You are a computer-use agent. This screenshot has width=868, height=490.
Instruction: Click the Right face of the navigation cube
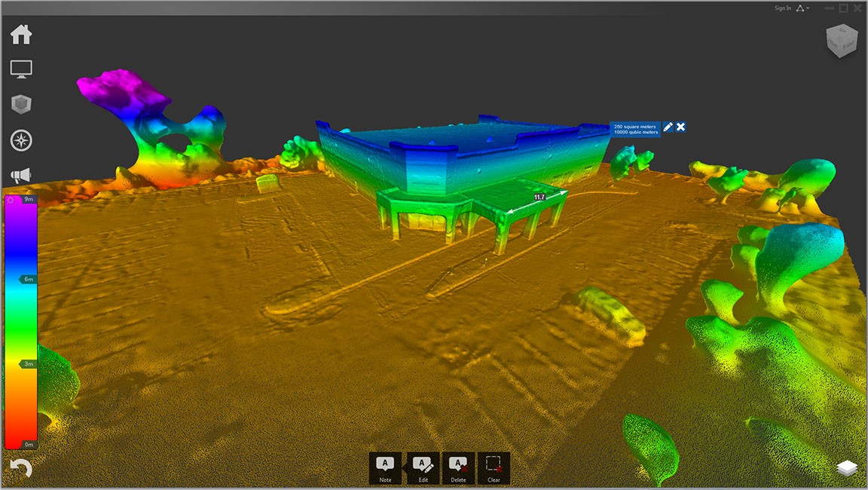pyautogui.click(x=850, y=44)
